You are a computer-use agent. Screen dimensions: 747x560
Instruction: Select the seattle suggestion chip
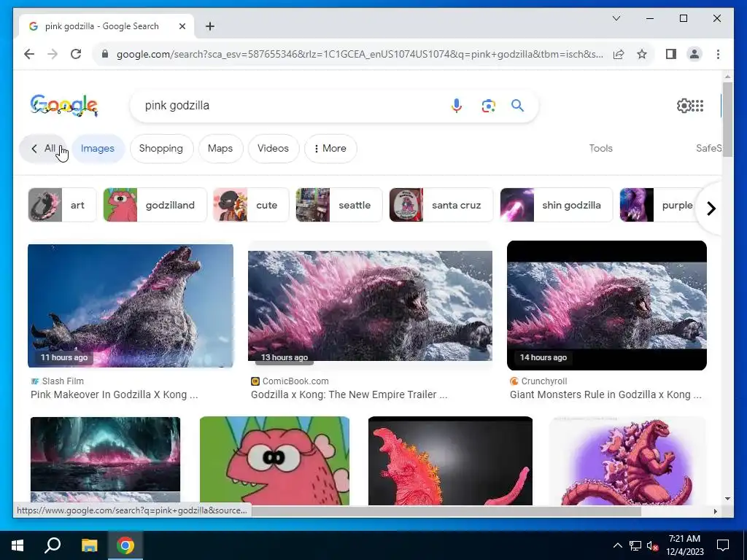[338, 205]
